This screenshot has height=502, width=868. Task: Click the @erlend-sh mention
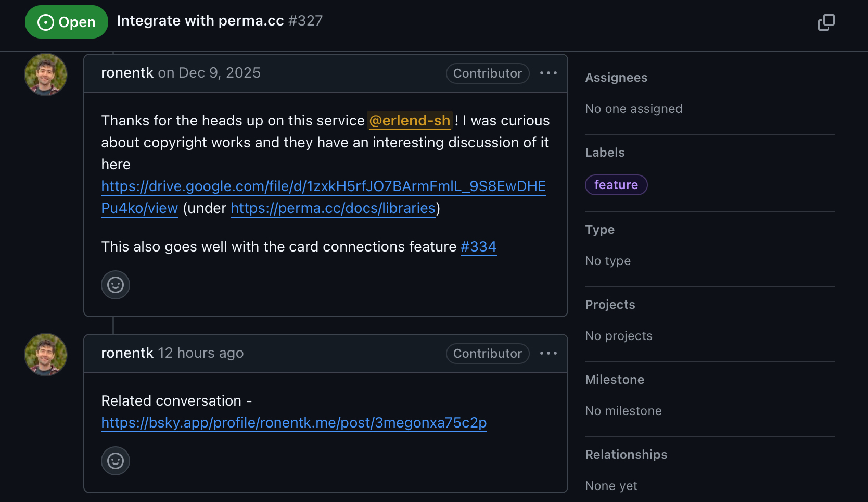click(410, 121)
